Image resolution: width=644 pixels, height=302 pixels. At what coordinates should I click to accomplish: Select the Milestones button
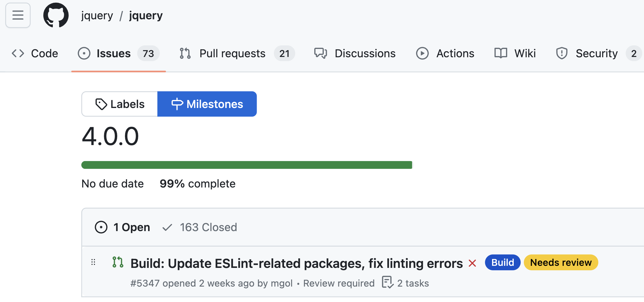tap(207, 104)
